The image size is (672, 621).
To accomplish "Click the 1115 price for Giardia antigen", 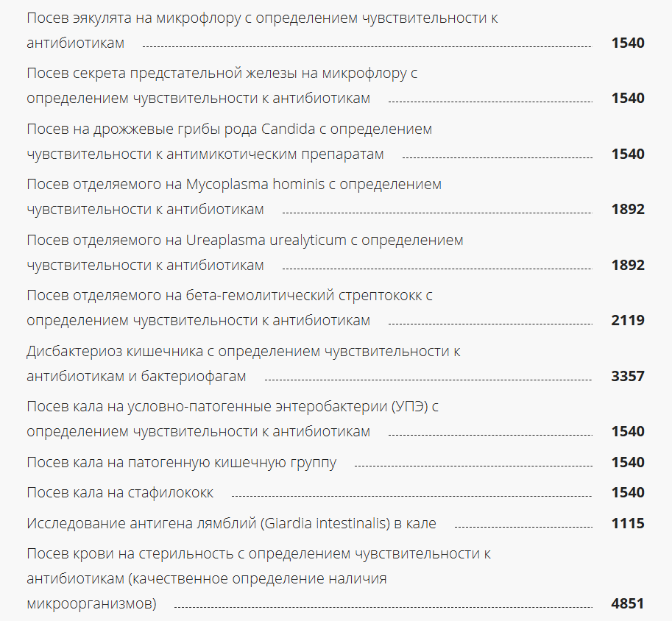I will tap(628, 524).
